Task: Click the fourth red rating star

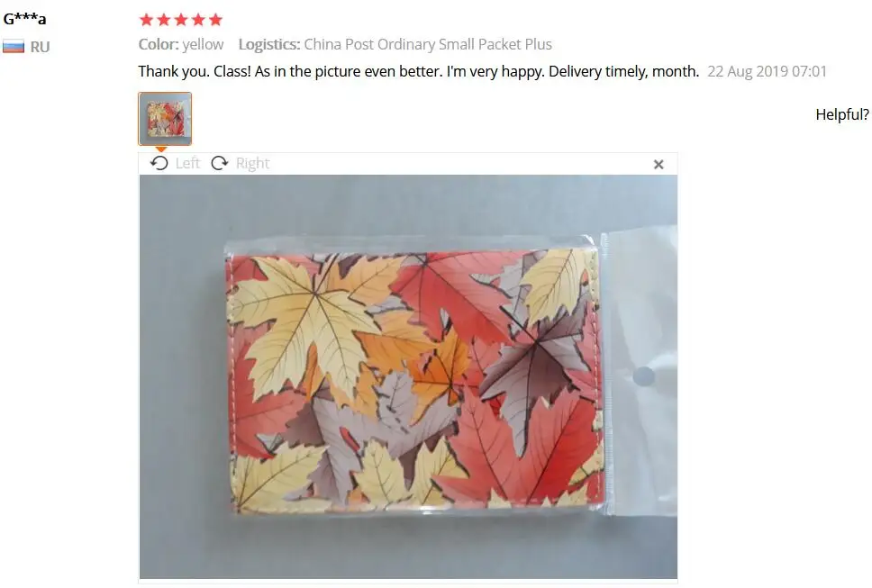Action: tap(198, 20)
